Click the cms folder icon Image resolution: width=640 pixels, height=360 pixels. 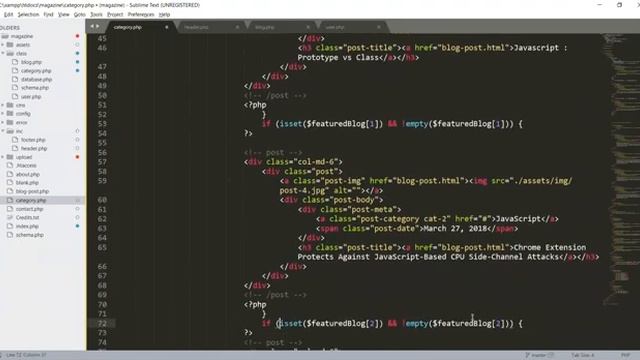tap(10, 105)
